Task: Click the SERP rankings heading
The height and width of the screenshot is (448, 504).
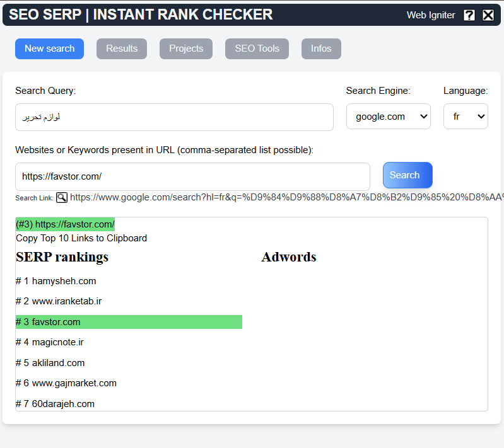Action: [62, 257]
